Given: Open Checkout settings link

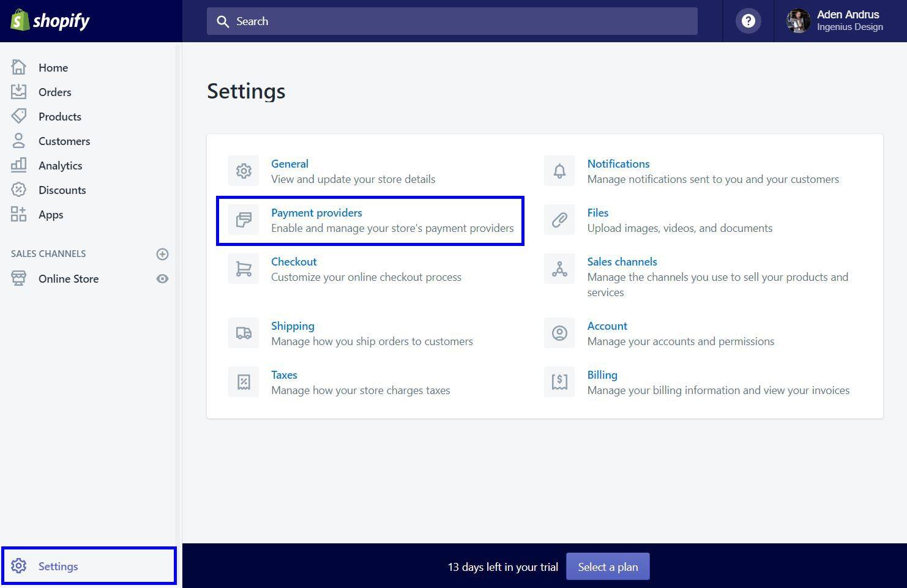Looking at the screenshot, I should pyautogui.click(x=294, y=261).
